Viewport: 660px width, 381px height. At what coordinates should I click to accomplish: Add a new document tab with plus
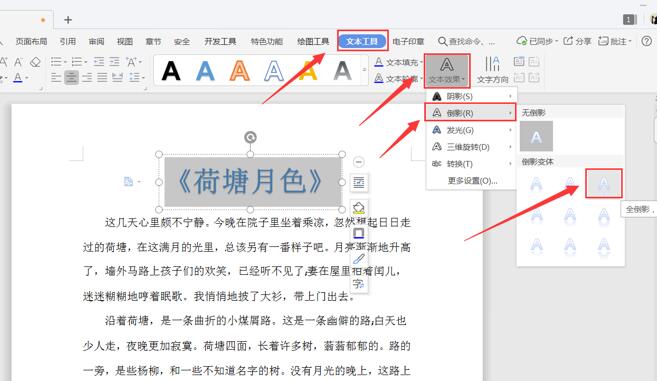pyautogui.click(x=68, y=20)
